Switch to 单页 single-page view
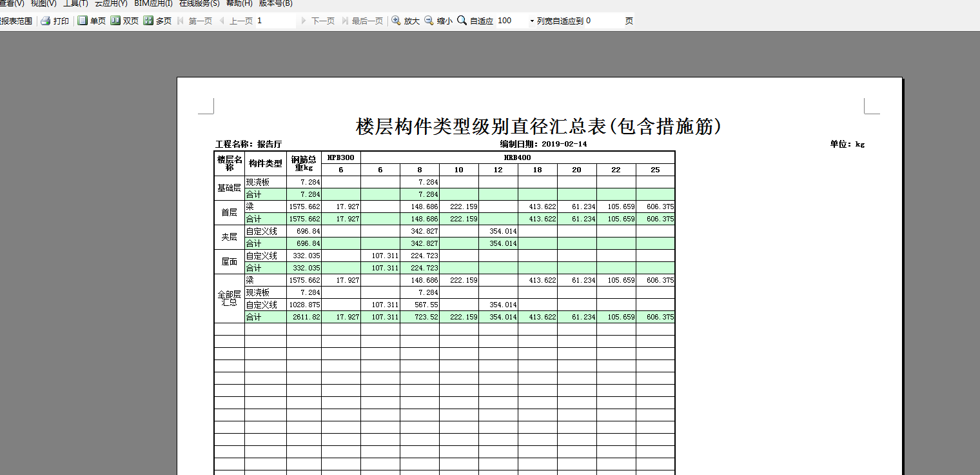The height and width of the screenshot is (475, 980). (x=92, y=21)
